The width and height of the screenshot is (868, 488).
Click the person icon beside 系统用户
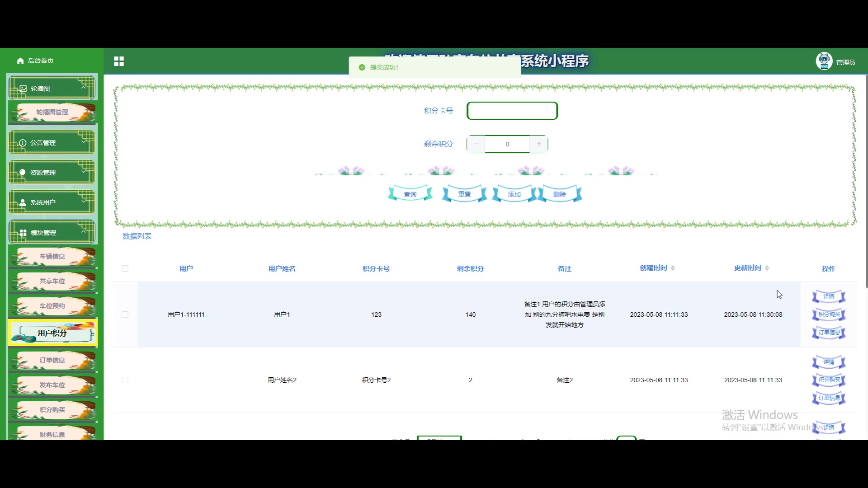(23, 202)
